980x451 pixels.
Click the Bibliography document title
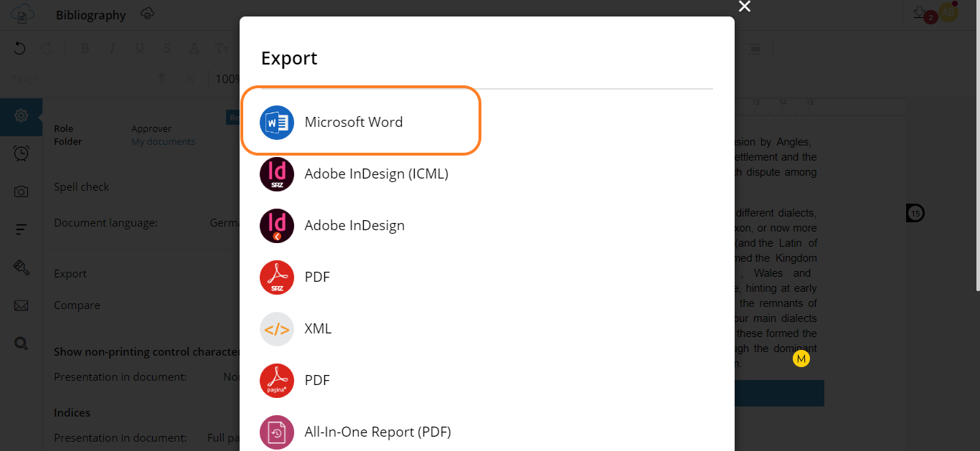pyautogui.click(x=90, y=15)
